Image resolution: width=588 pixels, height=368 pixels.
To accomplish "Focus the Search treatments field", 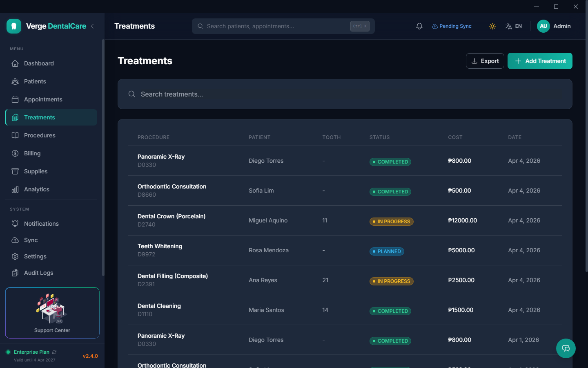I will coord(345,94).
